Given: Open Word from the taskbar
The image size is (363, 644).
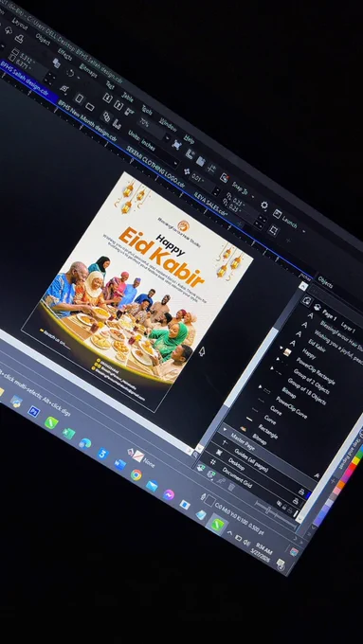Looking at the screenshot, I should click(x=120, y=465).
